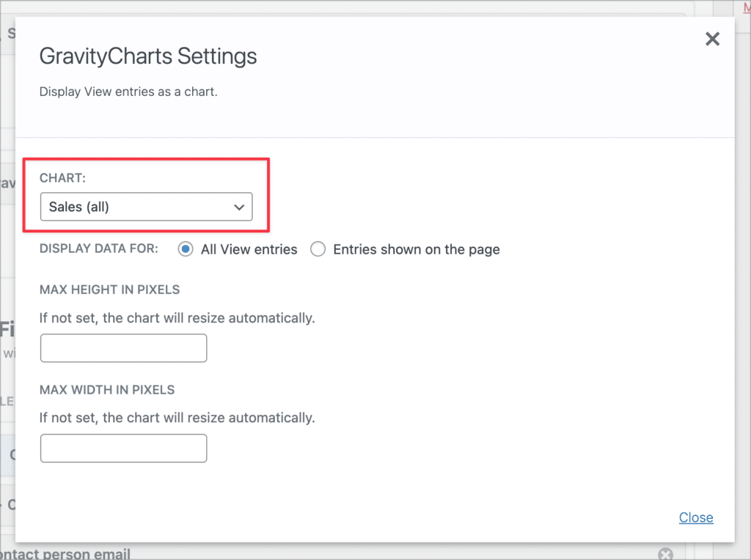Viewport: 751px width, 560px height.
Task: Close the GravityCharts Settings dialog with X
Action: pyautogui.click(x=712, y=39)
